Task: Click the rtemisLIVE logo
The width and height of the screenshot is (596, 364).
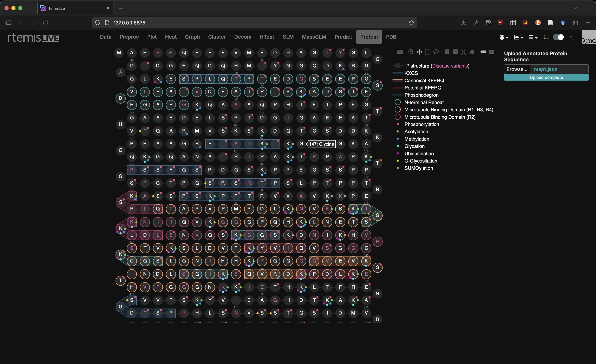Action: pyautogui.click(x=33, y=37)
